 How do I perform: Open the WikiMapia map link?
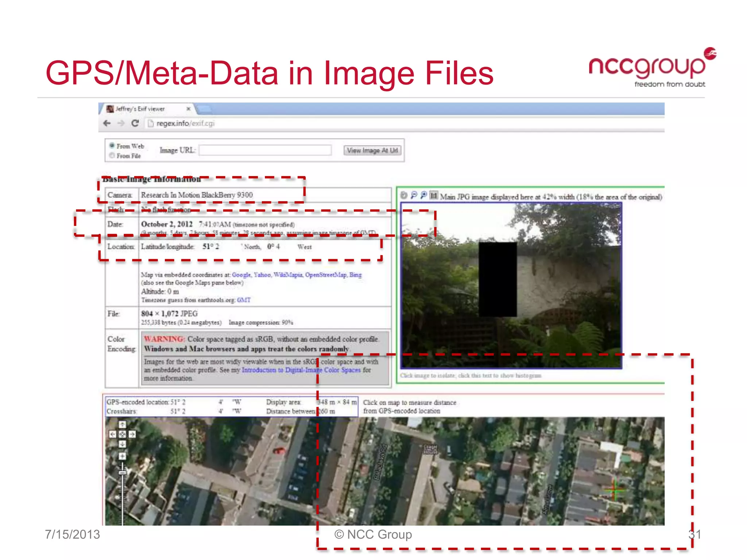tap(288, 275)
